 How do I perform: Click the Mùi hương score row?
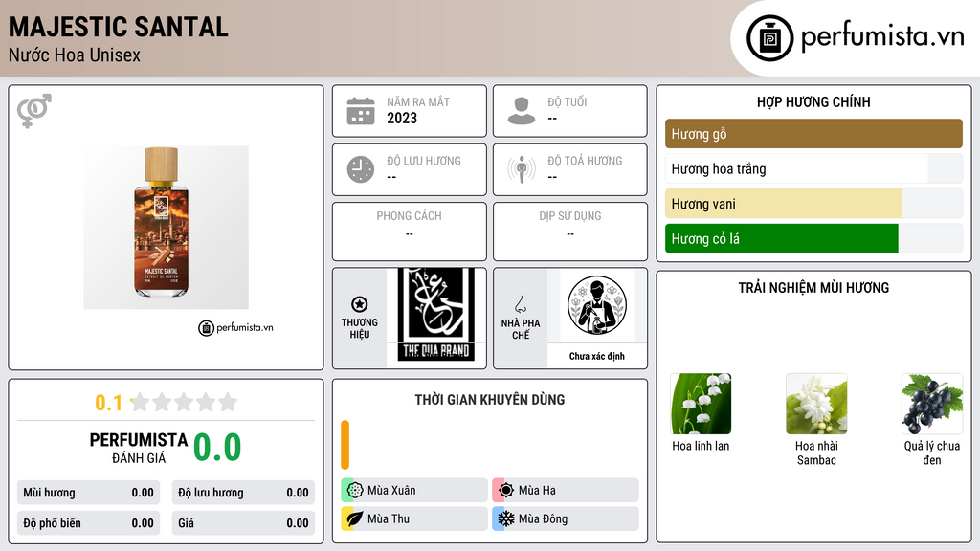click(88, 493)
